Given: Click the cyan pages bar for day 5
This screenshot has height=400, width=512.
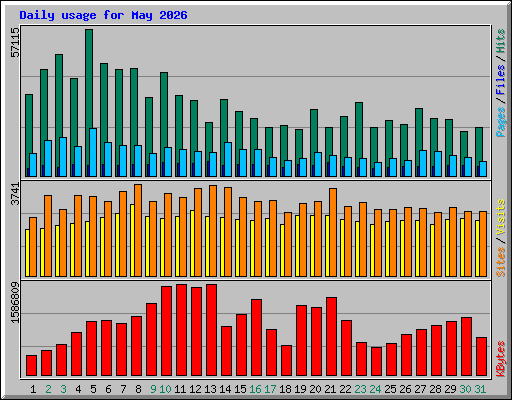Looking at the screenshot, I should click(93, 152).
